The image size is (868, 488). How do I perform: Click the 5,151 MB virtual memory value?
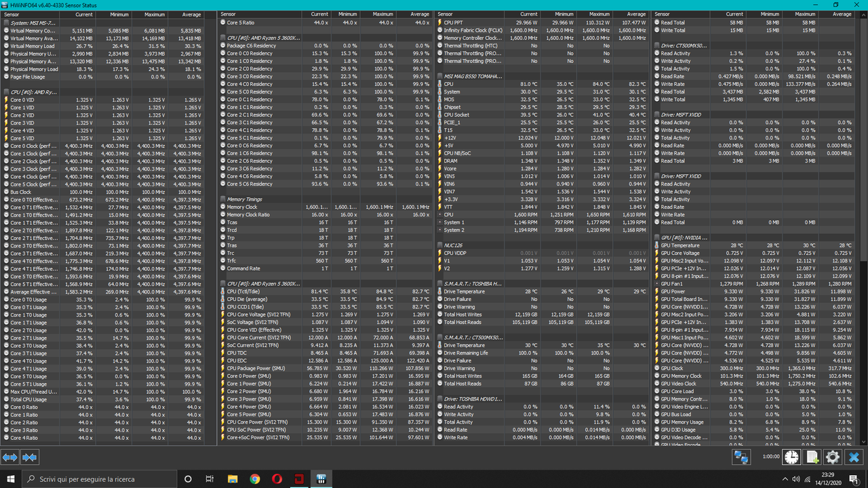[x=82, y=30]
